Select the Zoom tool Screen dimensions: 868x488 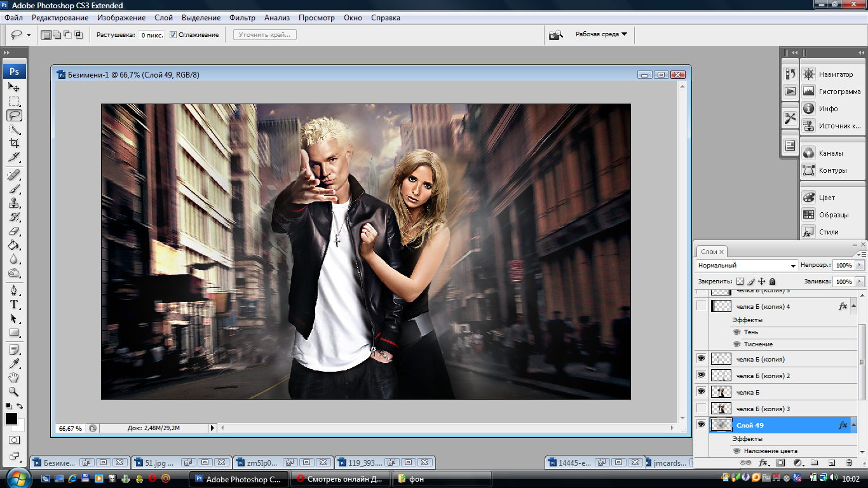click(14, 392)
